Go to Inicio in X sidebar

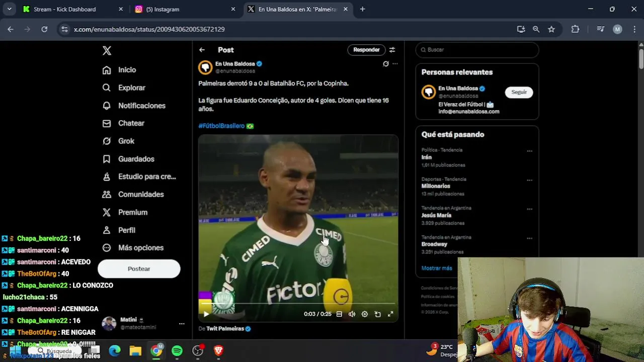[x=119, y=70]
